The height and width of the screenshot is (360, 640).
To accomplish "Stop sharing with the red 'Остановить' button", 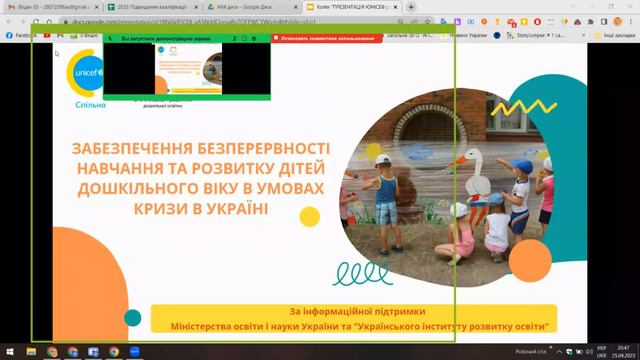I will click(327, 38).
